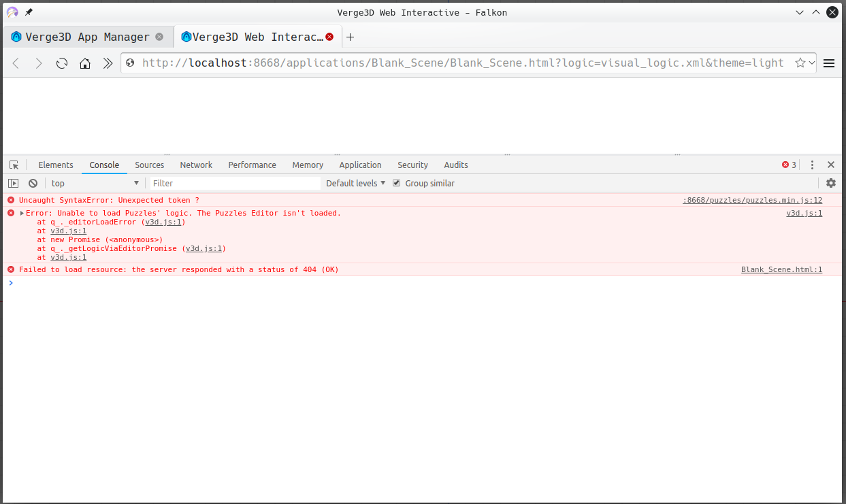Open the Sources tab

pyautogui.click(x=149, y=165)
